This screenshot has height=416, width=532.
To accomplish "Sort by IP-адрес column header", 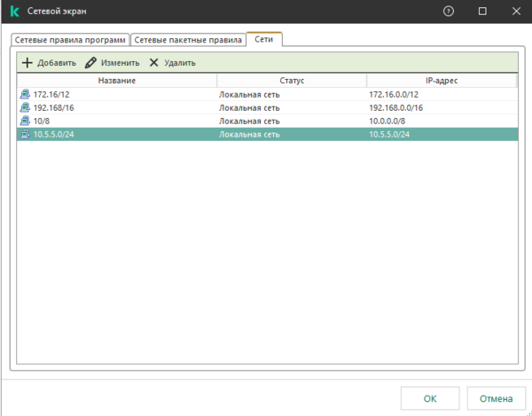I will [441, 81].
